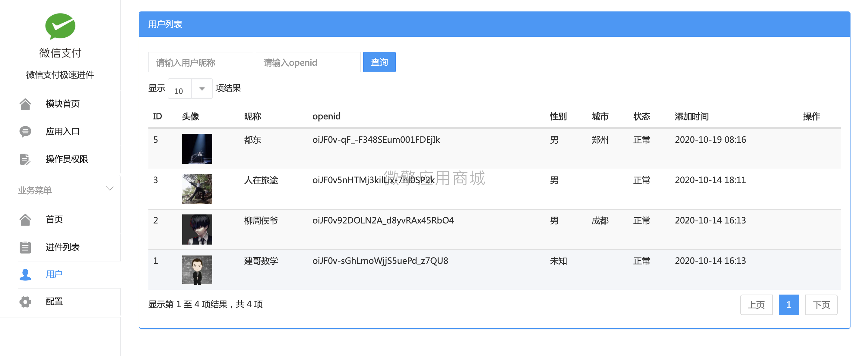The image size is (868, 356).
Task: Collapse the 业务菜单 section chevron
Action: [109, 189]
